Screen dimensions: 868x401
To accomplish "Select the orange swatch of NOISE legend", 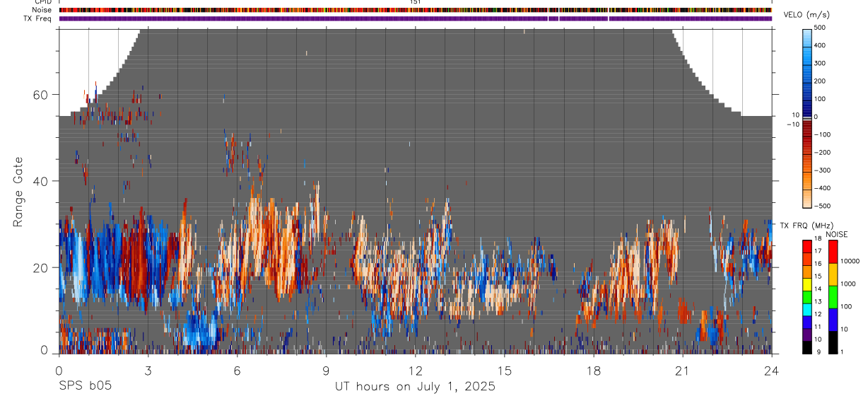I will pyautogui.click(x=833, y=274).
